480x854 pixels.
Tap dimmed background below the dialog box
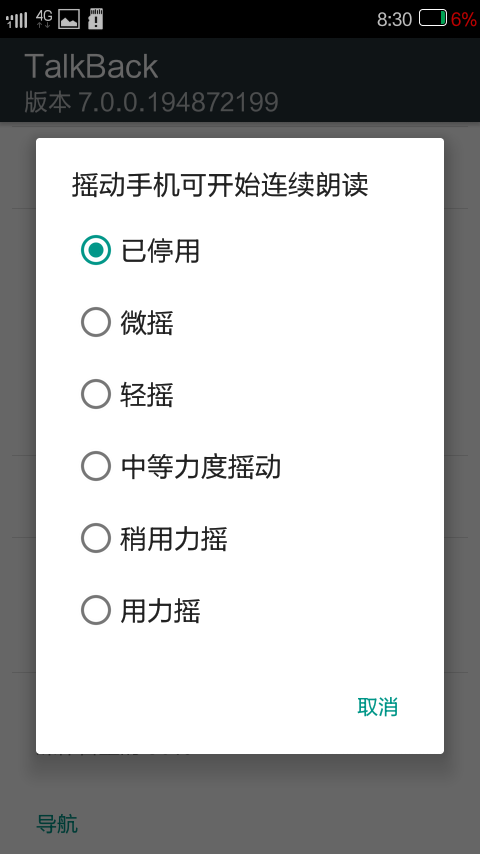pos(240,801)
